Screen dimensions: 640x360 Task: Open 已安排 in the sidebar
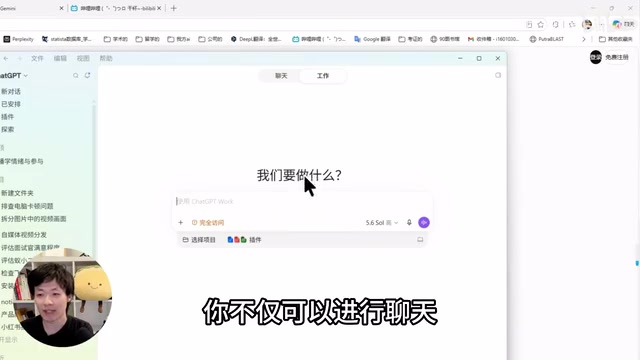[x=11, y=104]
